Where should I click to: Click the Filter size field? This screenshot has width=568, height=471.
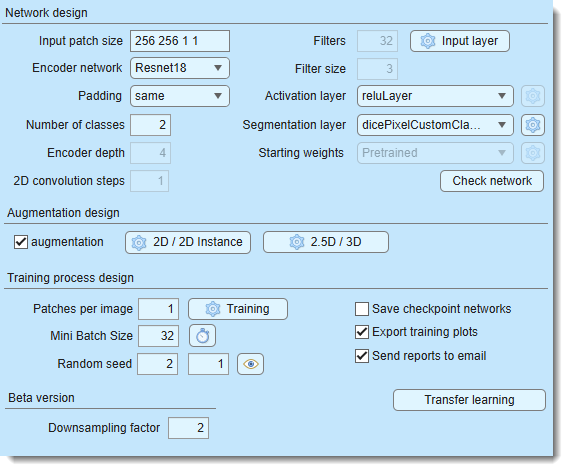[x=377, y=69]
